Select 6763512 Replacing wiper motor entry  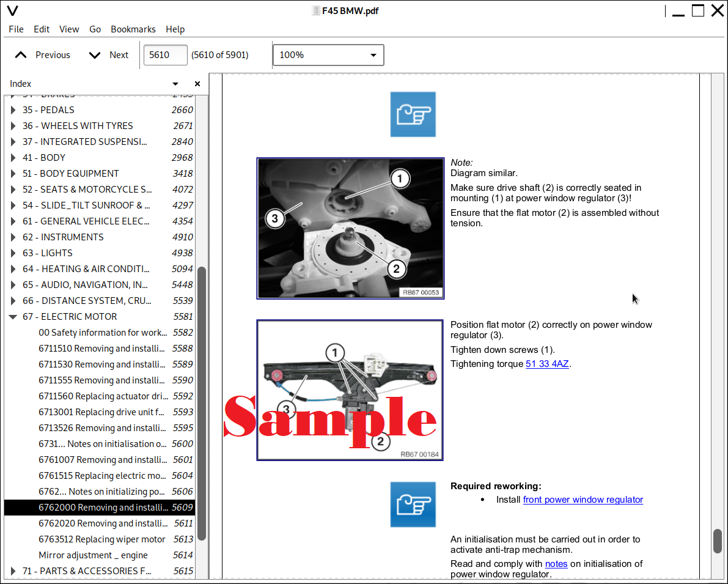(x=101, y=539)
